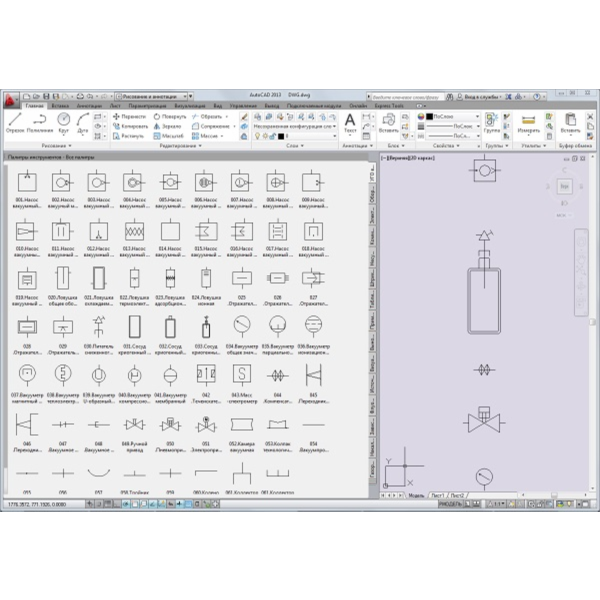
Task: Click the binoculars search icon
Action: click(x=450, y=97)
